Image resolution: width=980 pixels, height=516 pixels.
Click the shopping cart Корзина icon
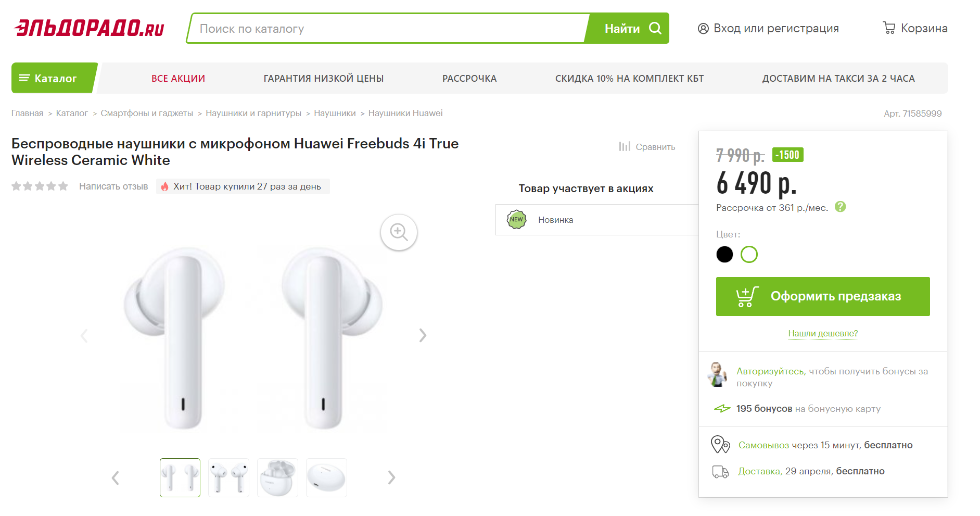[889, 28]
